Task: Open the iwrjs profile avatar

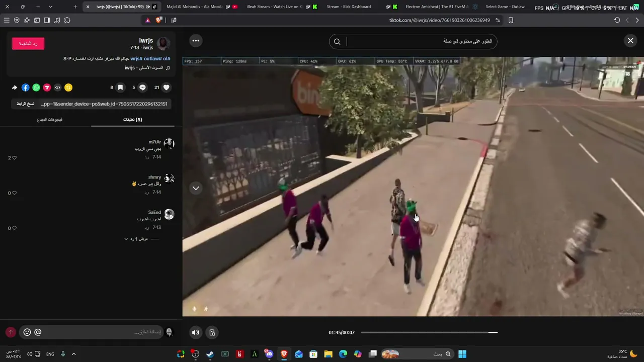Action: click(x=164, y=44)
